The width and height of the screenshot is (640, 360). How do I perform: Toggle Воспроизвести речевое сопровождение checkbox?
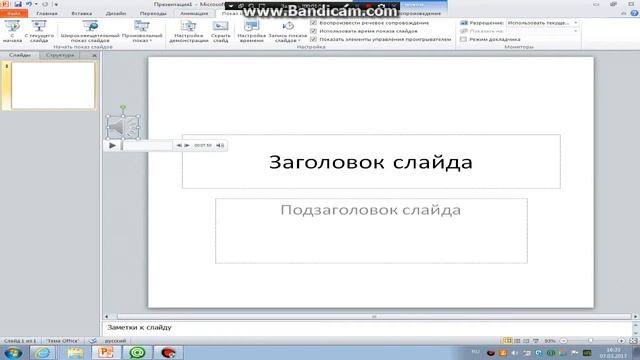(313, 23)
